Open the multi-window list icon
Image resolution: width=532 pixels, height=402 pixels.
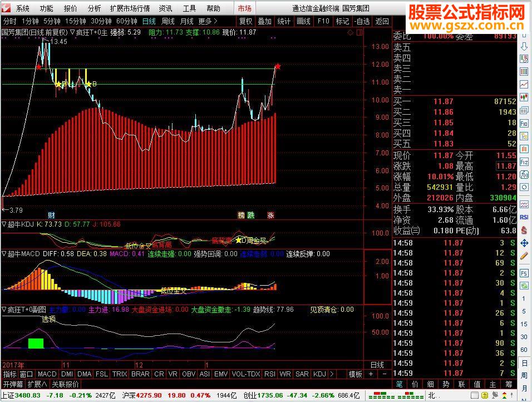tap(524, 110)
